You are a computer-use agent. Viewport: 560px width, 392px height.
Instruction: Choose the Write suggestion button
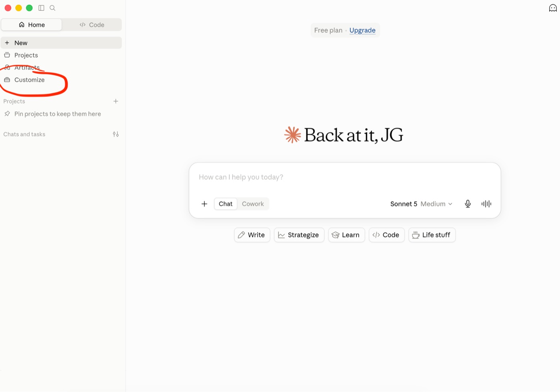click(x=252, y=235)
